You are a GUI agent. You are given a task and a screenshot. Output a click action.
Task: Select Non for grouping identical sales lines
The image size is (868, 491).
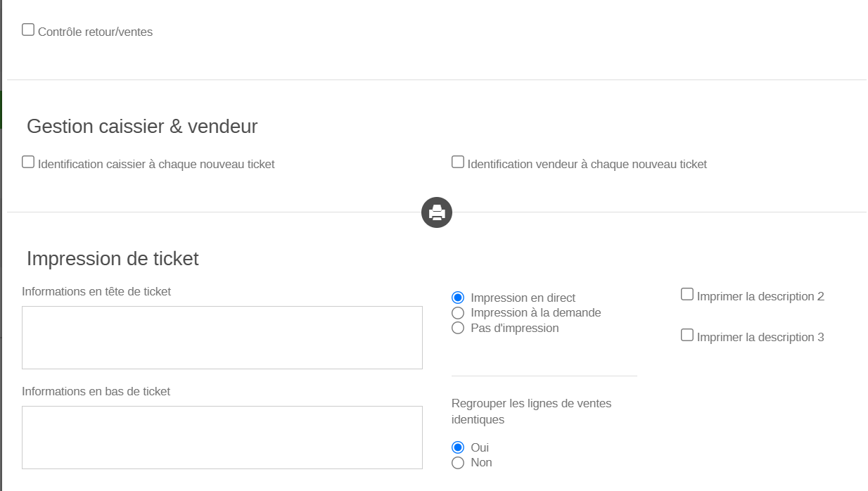(x=458, y=463)
